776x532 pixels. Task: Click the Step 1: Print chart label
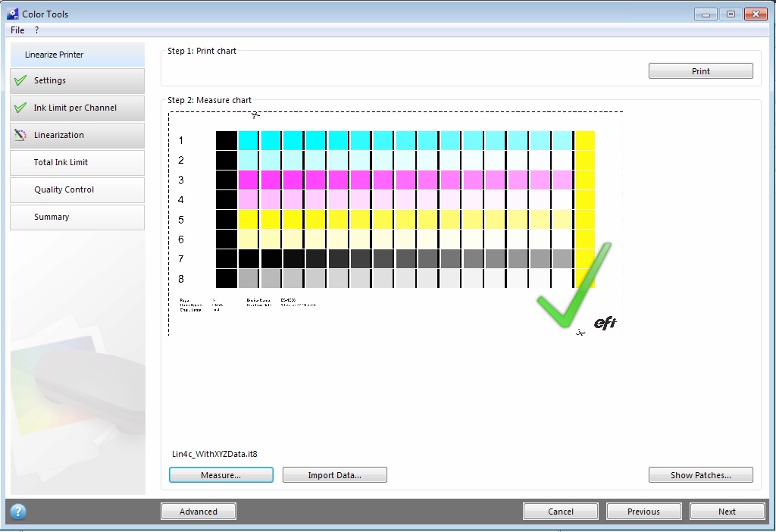click(202, 51)
